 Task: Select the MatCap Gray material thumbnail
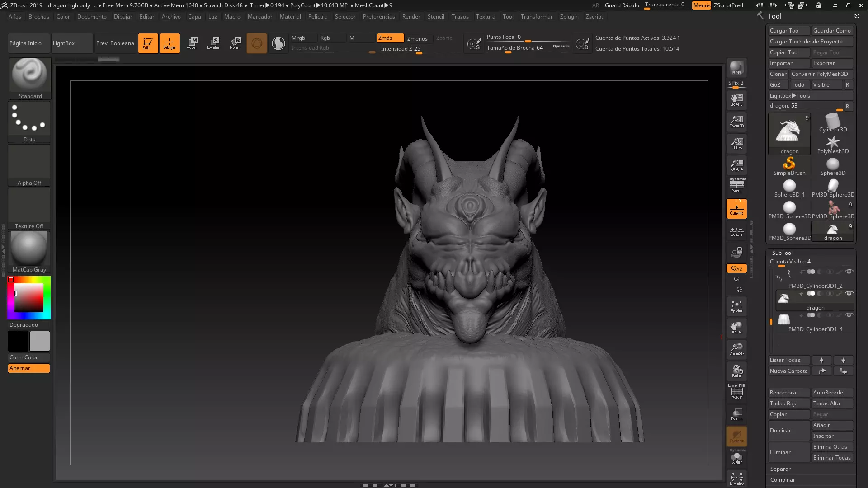pos(29,252)
